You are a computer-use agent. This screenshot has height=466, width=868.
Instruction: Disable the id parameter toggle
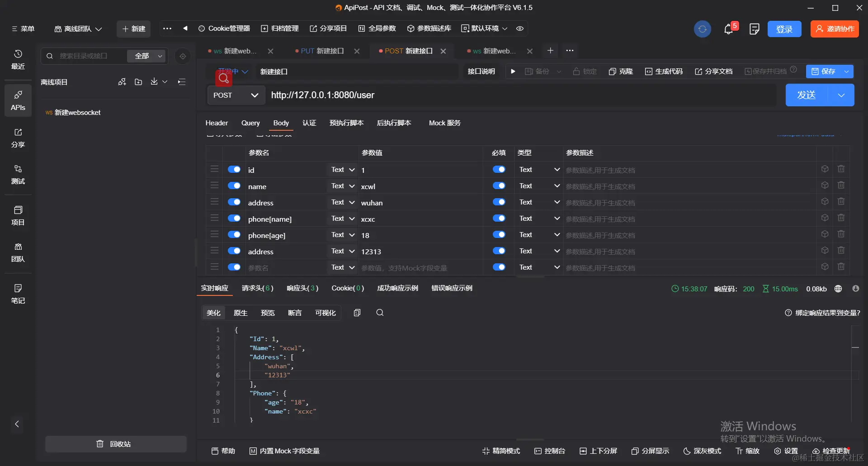tap(234, 169)
